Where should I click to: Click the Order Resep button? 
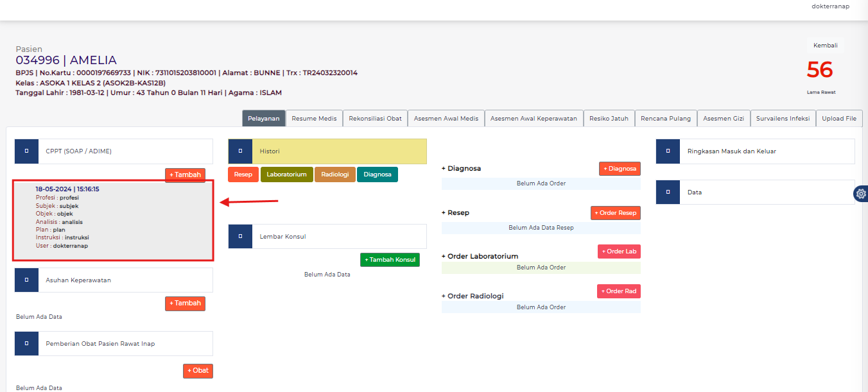coord(615,212)
